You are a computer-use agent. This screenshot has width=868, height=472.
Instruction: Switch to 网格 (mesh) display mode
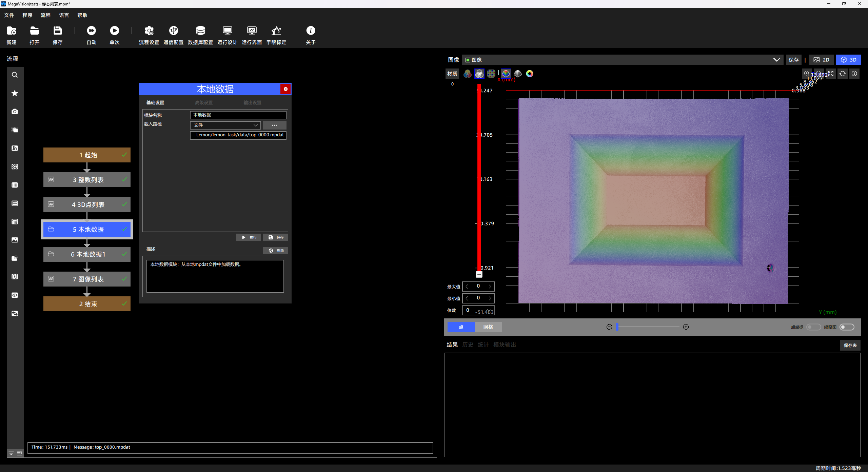[x=488, y=327]
